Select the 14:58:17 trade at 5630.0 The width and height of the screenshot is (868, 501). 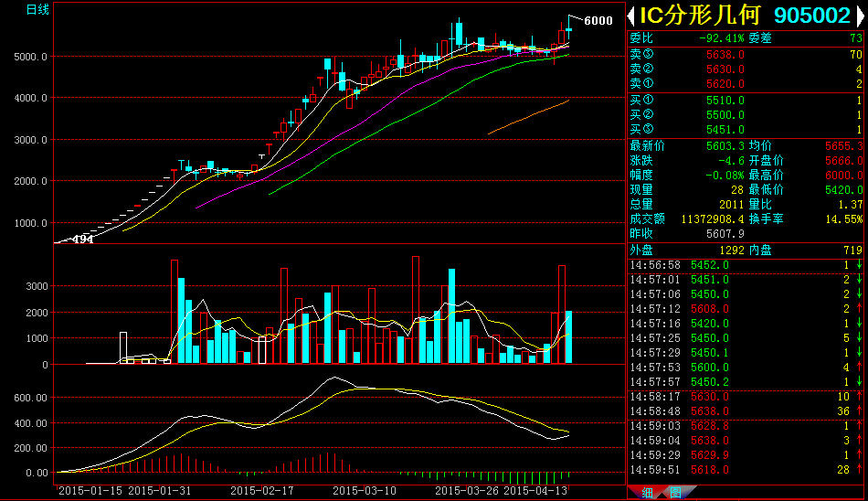coord(746,396)
